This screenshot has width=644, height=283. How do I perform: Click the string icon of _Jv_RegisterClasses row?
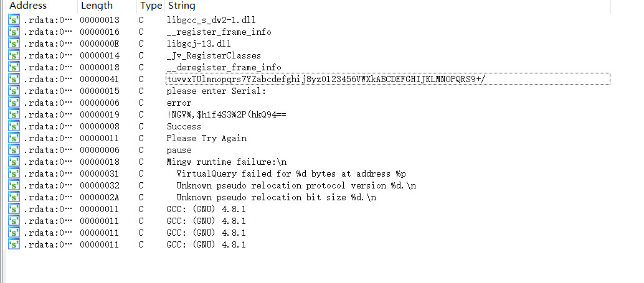point(14,55)
